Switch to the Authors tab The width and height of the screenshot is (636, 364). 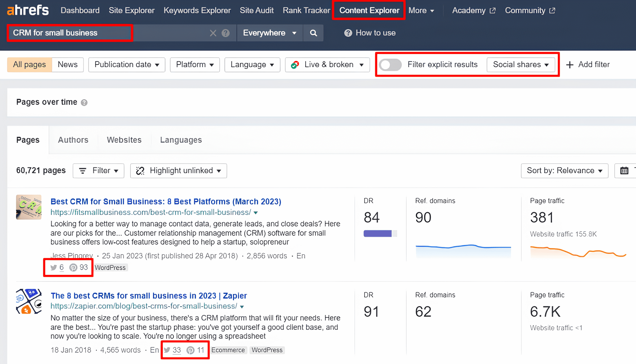coord(73,140)
